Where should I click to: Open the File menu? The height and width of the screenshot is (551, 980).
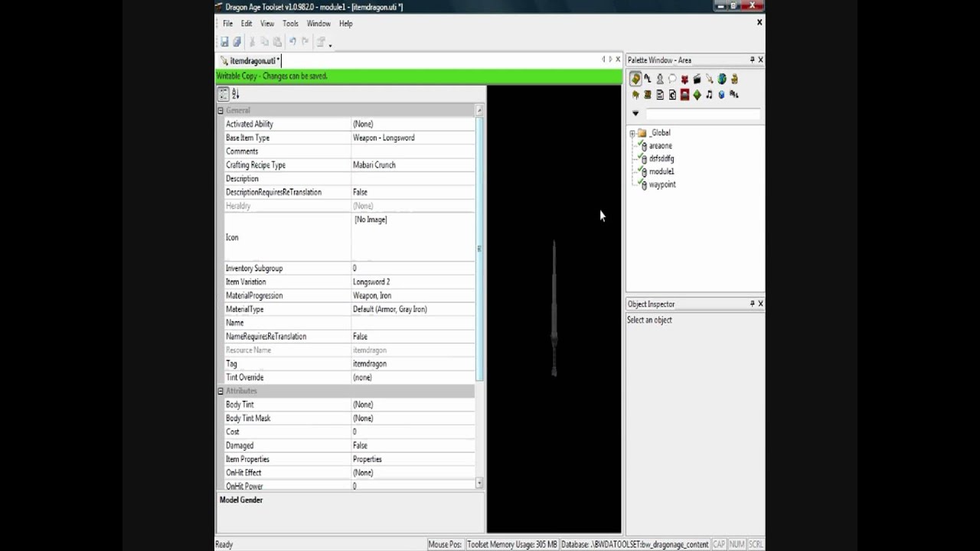click(x=227, y=24)
